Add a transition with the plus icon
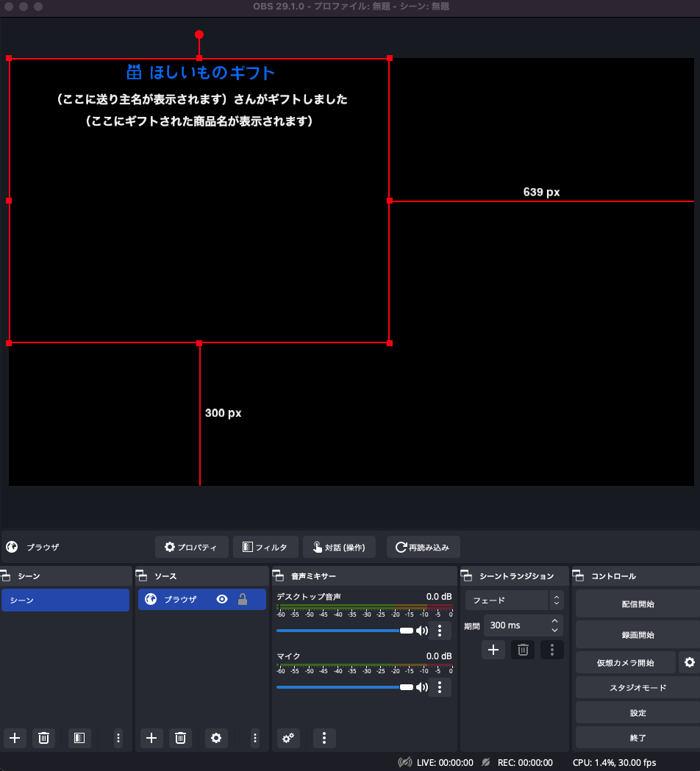 pyautogui.click(x=493, y=650)
